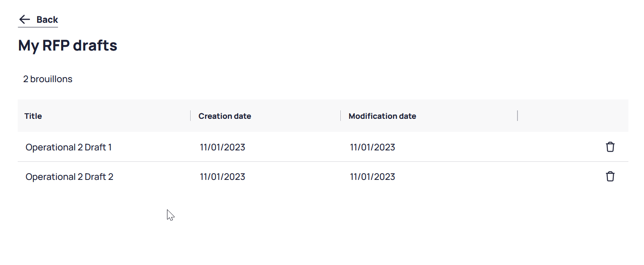Click the divider after Creation date column

(341, 116)
